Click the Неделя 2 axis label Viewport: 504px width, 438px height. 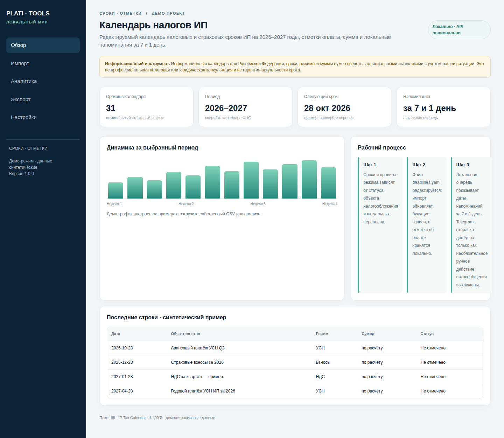186,204
